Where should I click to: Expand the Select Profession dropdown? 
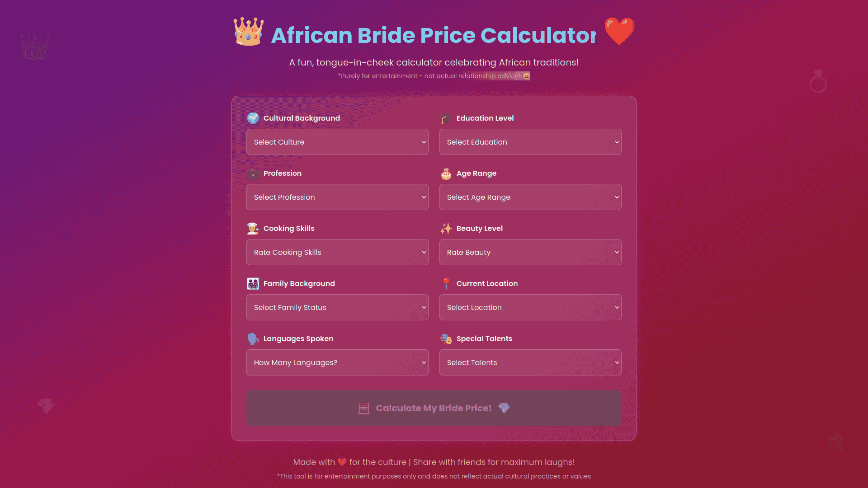(337, 197)
